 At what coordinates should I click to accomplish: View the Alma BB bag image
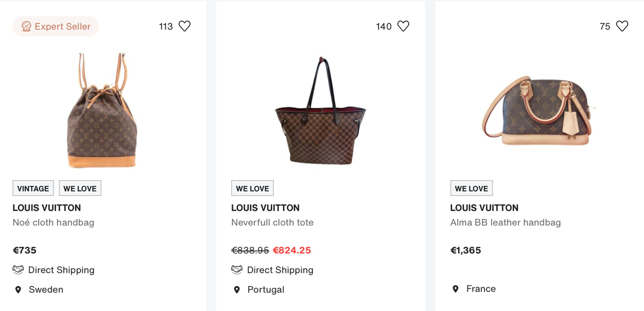538,111
